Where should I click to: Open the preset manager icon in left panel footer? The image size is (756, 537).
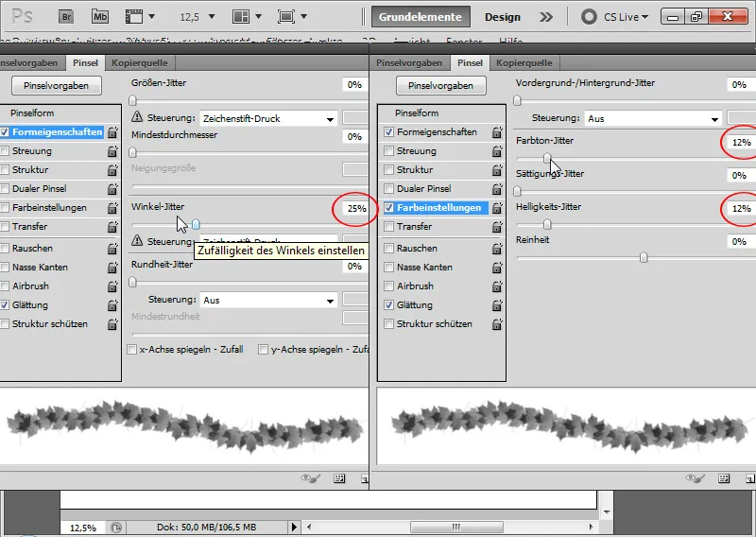pos(339,478)
